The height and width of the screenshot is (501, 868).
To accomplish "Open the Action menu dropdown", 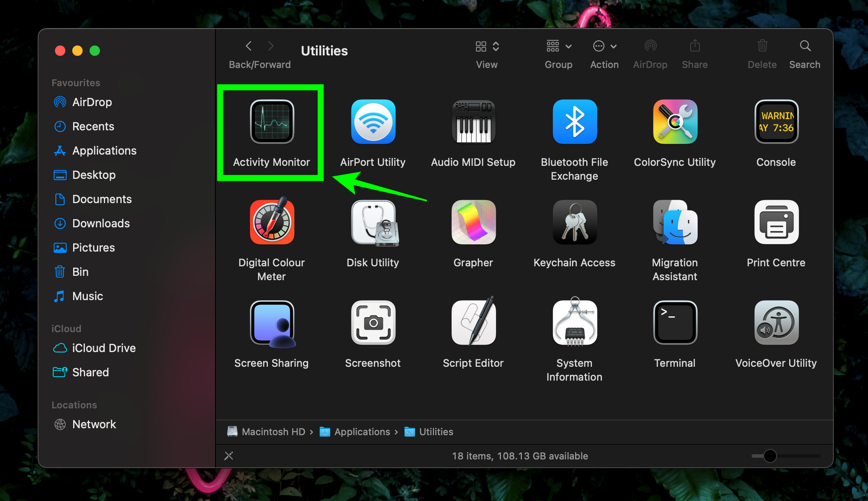I will click(604, 46).
